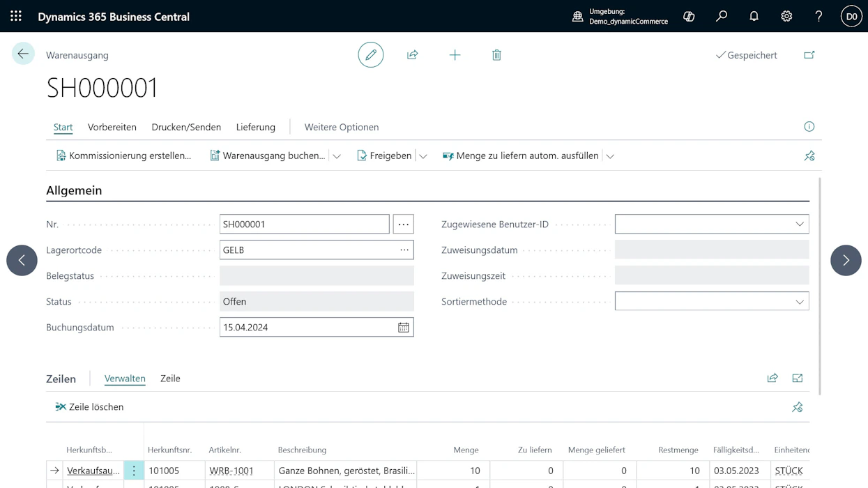Image resolution: width=868 pixels, height=488 pixels.
Task: Open the notifications bell
Action: click(754, 16)
